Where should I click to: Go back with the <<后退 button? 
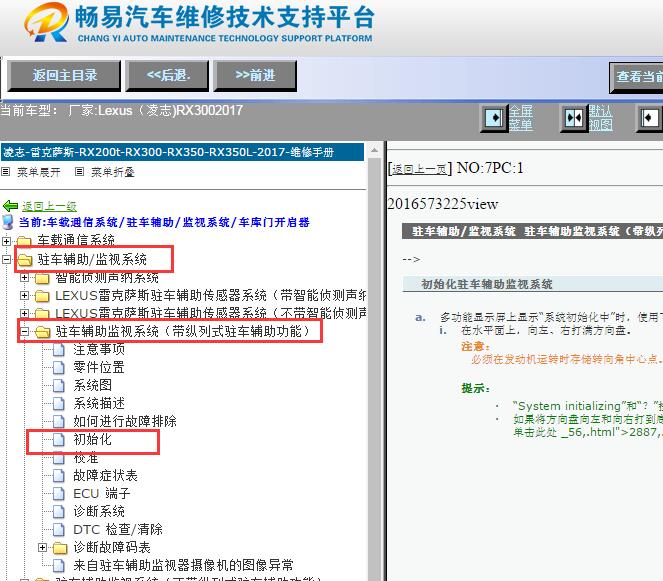coord(167,76)
